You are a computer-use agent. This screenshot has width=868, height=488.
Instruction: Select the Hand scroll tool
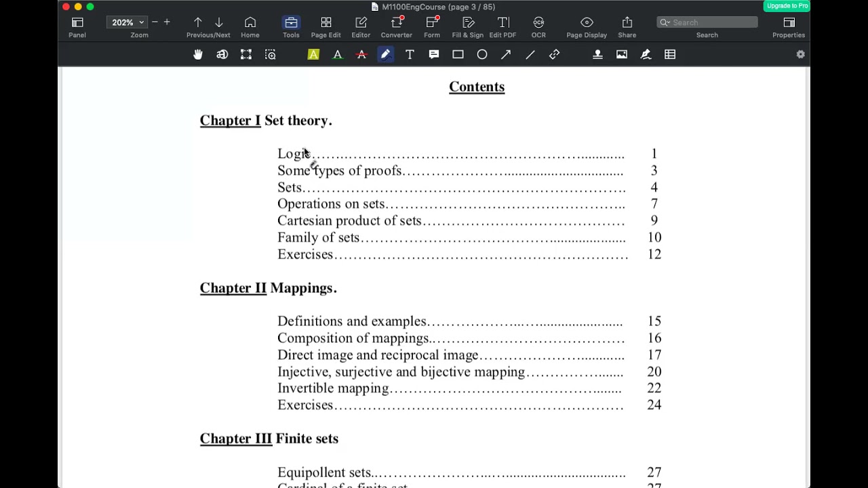[x=198, y=54]
